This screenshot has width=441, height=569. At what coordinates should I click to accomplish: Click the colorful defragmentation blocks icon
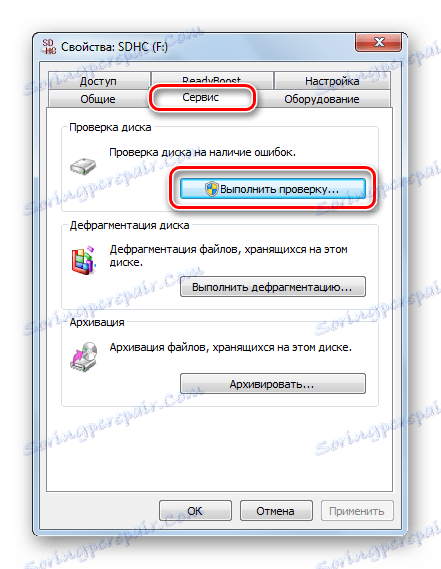84,260
